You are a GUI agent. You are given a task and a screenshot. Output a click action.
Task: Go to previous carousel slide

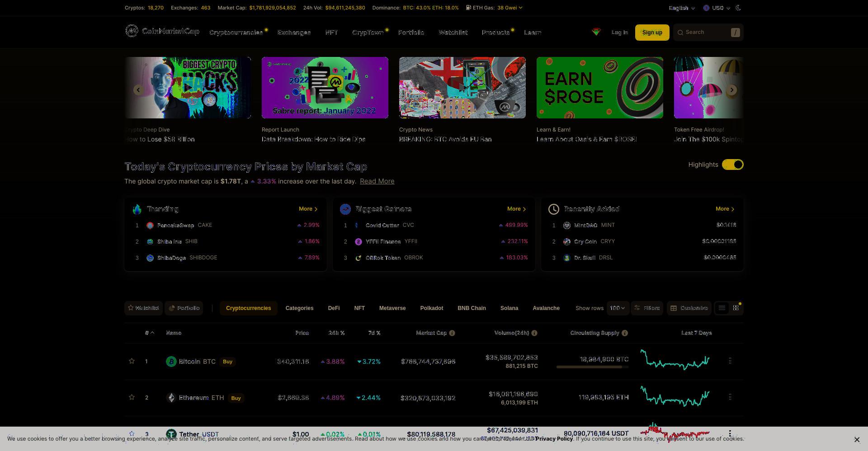138,90
